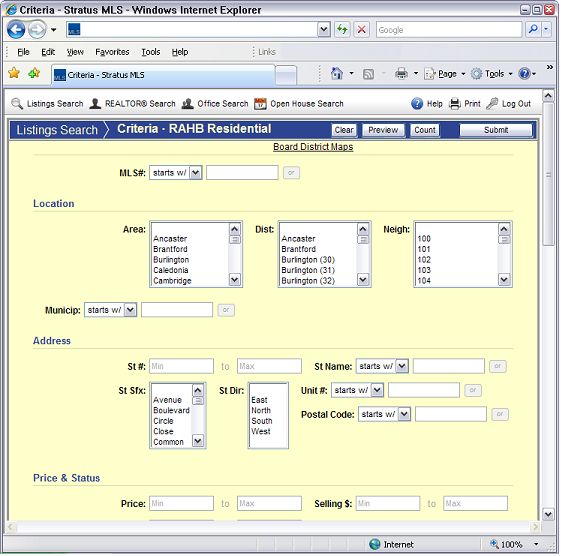Viewport: 561px width, 556px height.
Task: Click the MLS# text input field
Action: click(242, 173)
